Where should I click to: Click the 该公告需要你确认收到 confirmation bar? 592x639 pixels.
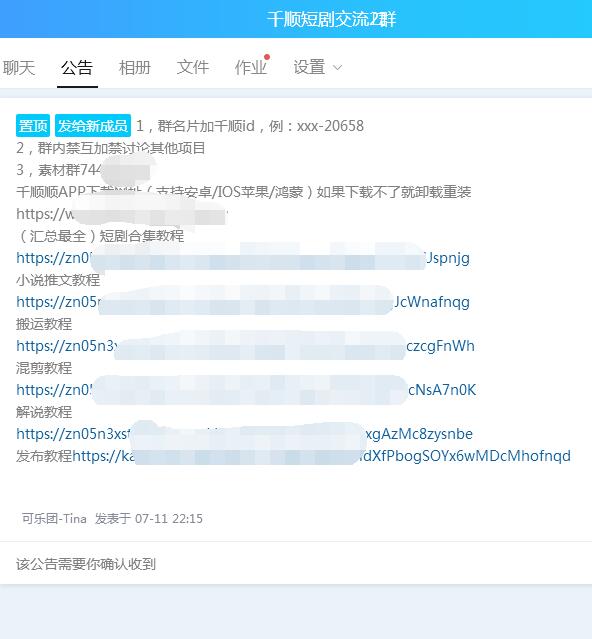[x=296, y=564]
